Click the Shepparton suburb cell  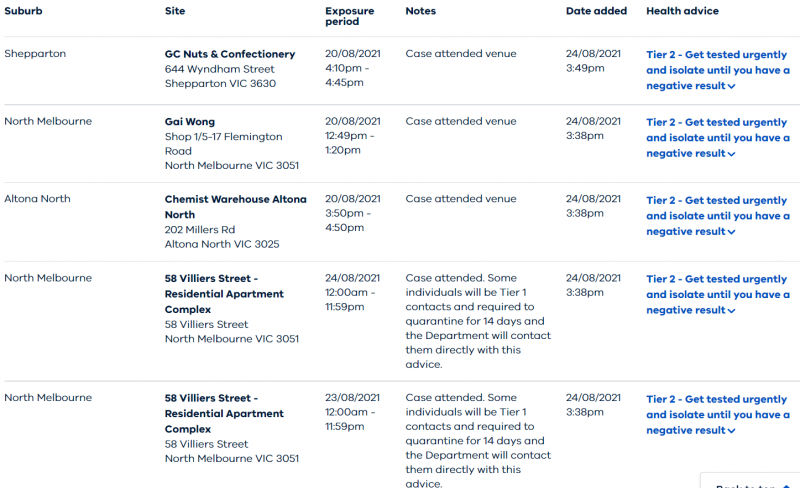(x=35, y=54)
